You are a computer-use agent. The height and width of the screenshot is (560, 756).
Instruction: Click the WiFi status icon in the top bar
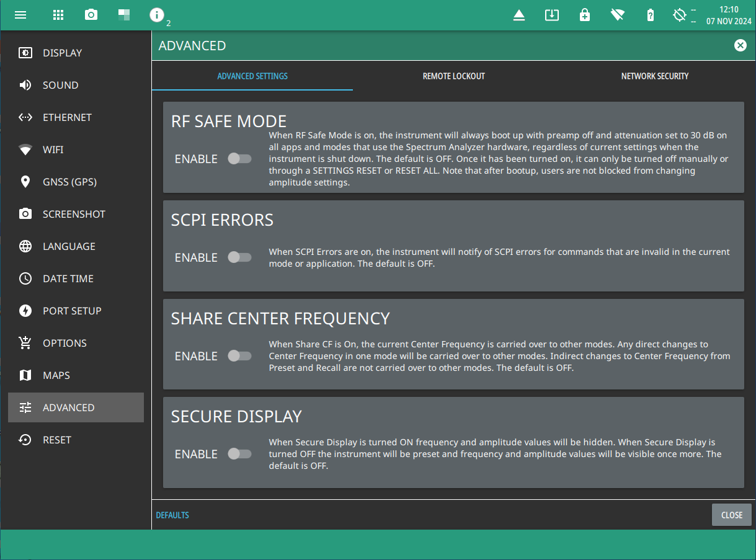(x=617, y=15)
